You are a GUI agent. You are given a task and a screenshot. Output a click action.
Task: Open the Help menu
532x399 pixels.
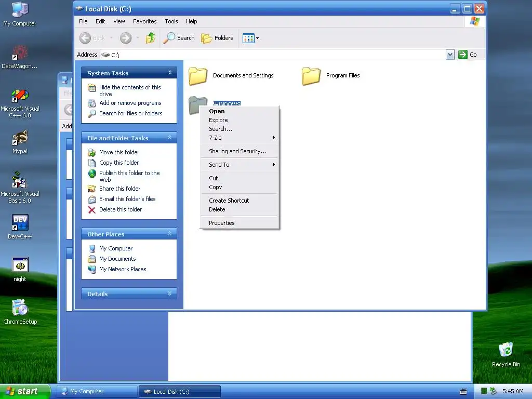point(191,21)
